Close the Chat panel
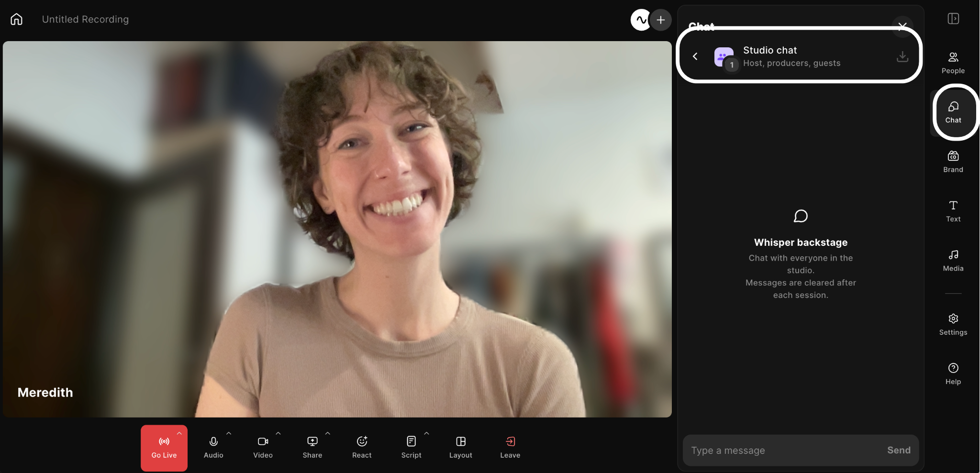This screenshot has height=473, width=980. 902,26
